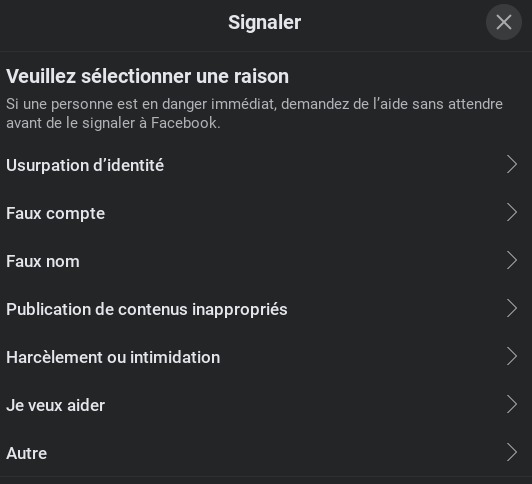Click the arrow icon beside Faux compte

click(x=512, y=213)
